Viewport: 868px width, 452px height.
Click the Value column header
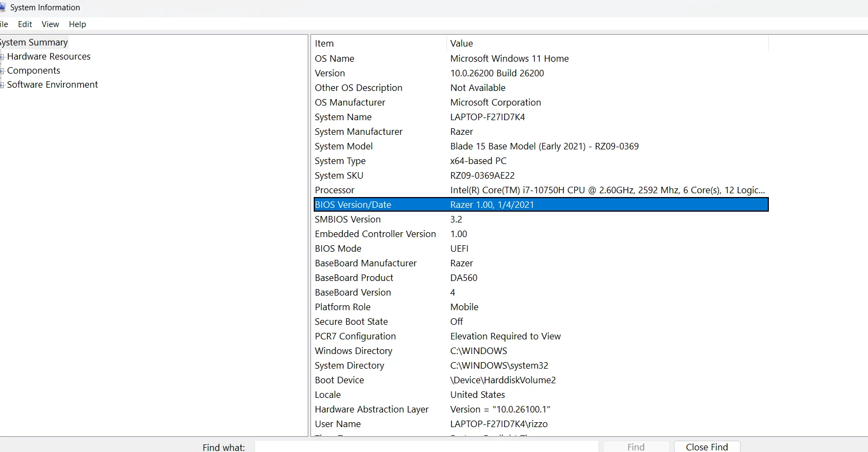(x=607, y=43)
